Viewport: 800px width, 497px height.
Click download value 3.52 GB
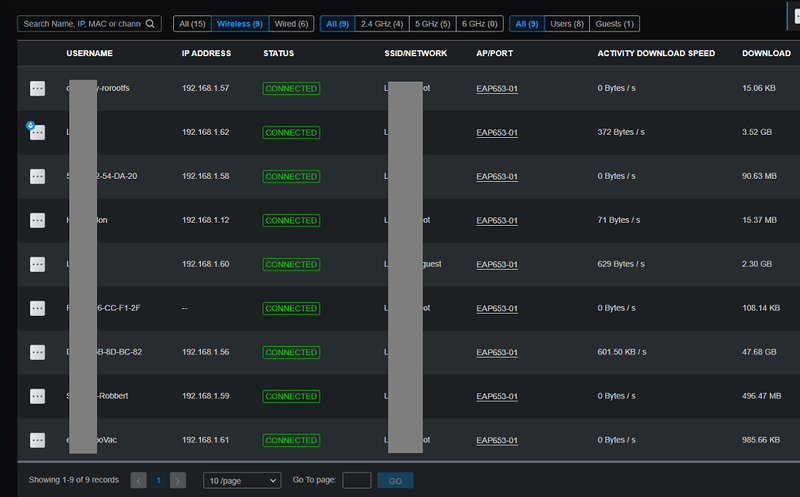click(757, 132)
